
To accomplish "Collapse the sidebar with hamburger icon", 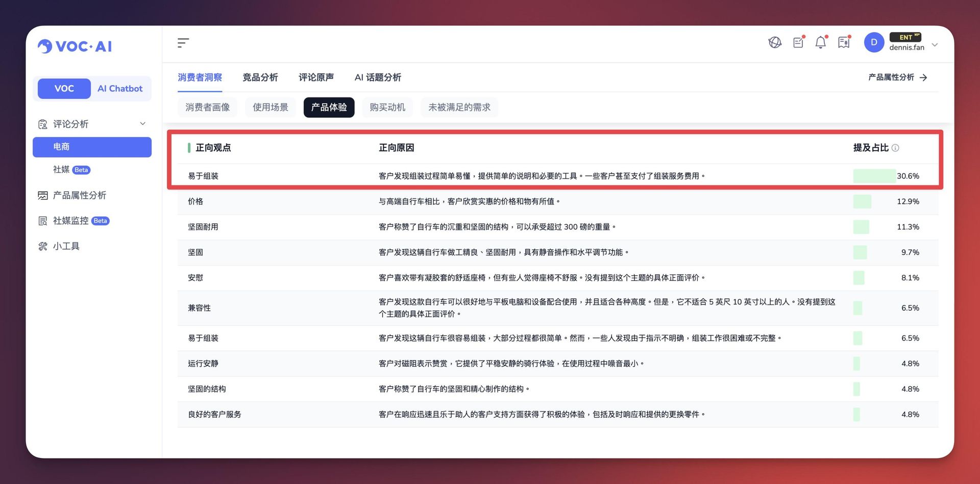I will 183,43.
